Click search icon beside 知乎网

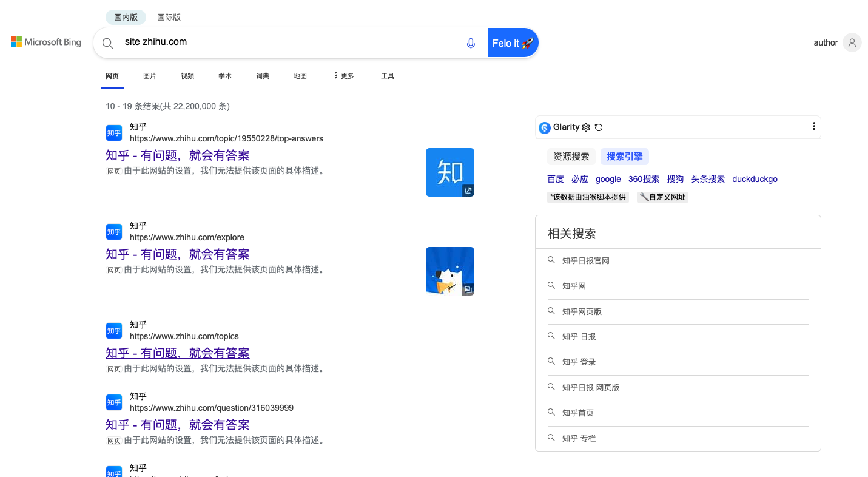(x=551, y=285)
